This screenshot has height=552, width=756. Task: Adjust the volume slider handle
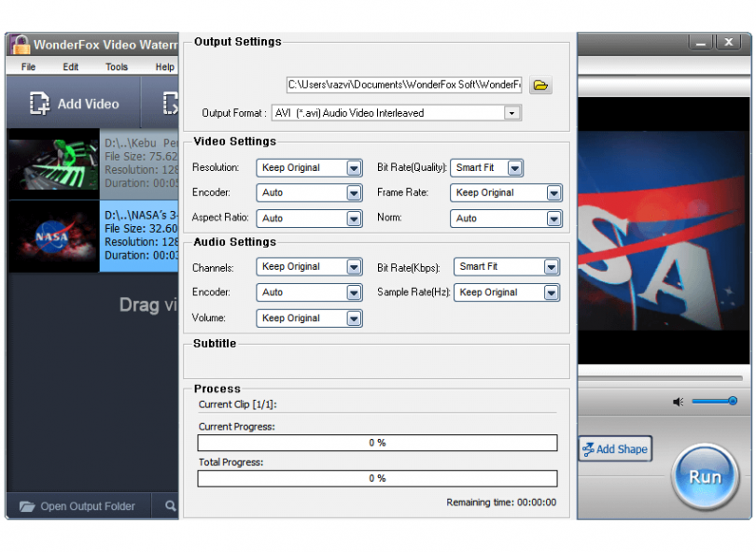[733, 401]
